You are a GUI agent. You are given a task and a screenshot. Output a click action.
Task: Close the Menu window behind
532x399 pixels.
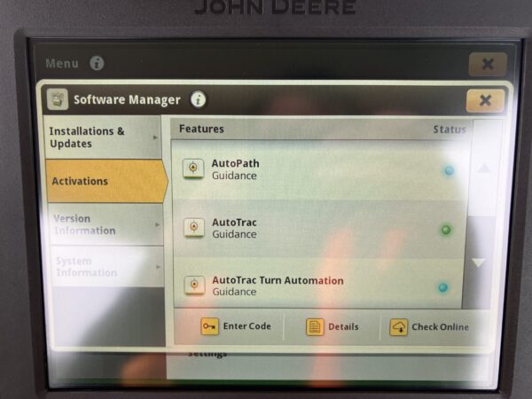pos(488,64)
